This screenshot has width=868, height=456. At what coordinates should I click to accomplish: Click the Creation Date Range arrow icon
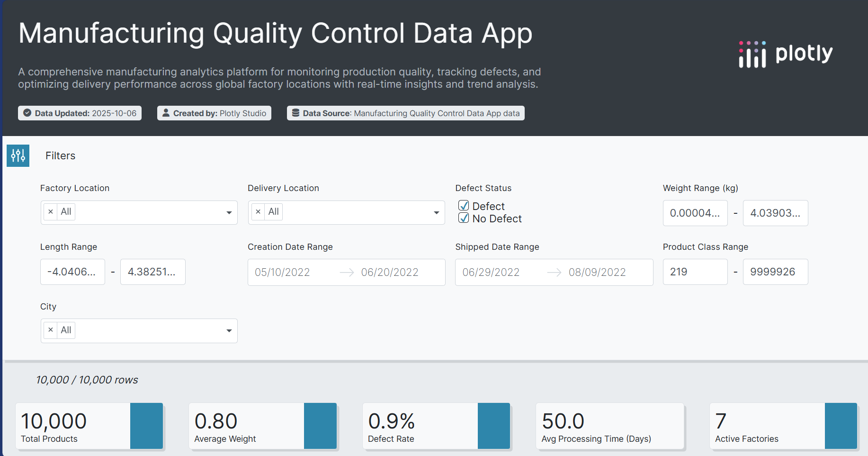(347, 272)
